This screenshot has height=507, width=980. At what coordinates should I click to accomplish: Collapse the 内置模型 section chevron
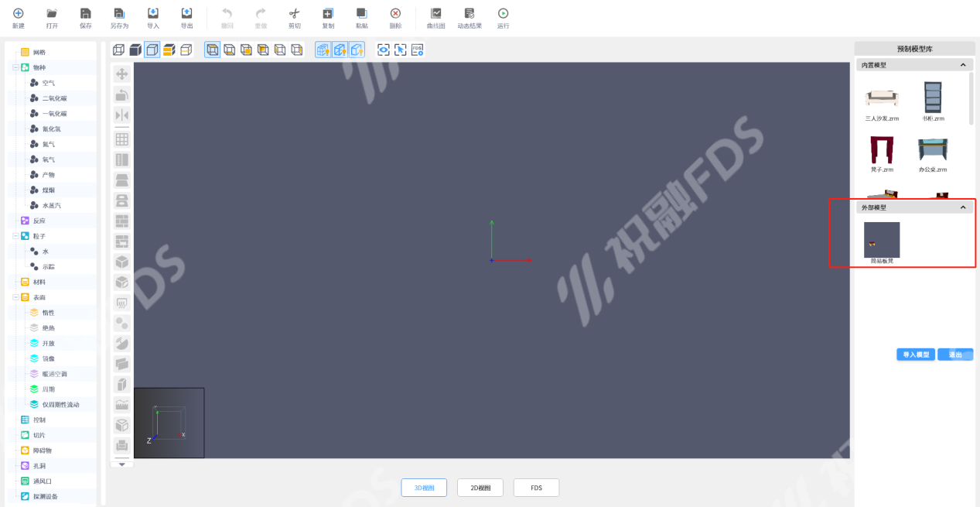963,65
